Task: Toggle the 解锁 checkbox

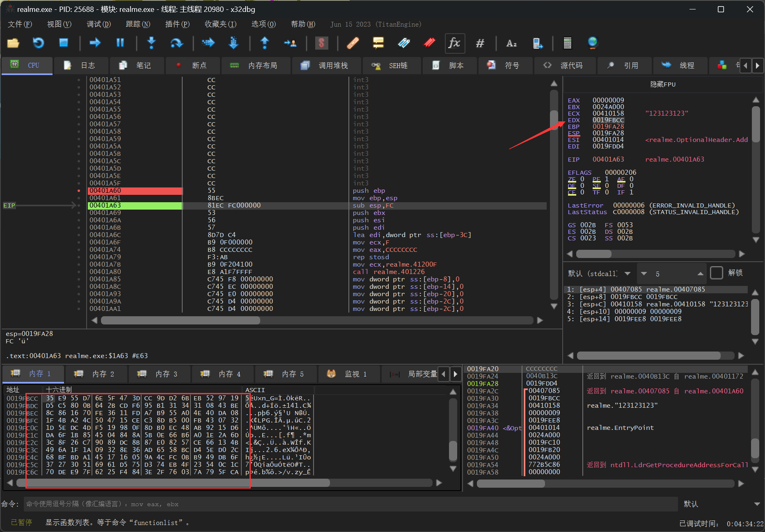Action: click(x=717, y=273)
